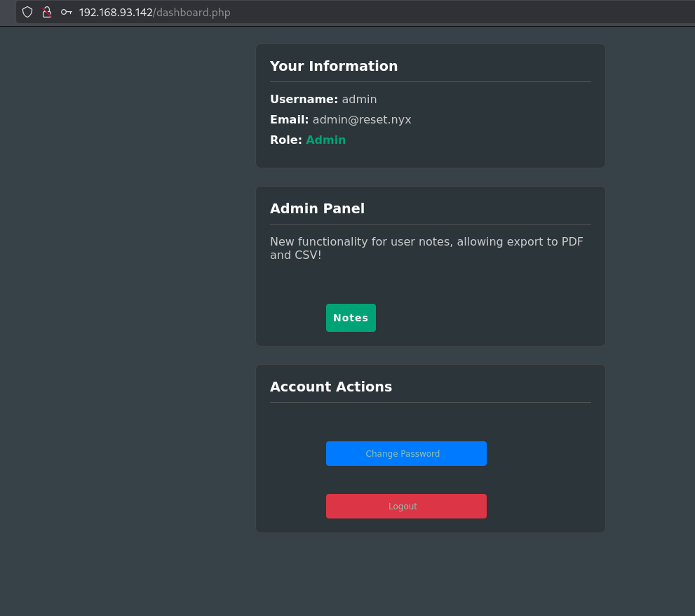Focus the address bar URL text
Viewport: 695px width, 616px height.
click(x=154, y=13)
